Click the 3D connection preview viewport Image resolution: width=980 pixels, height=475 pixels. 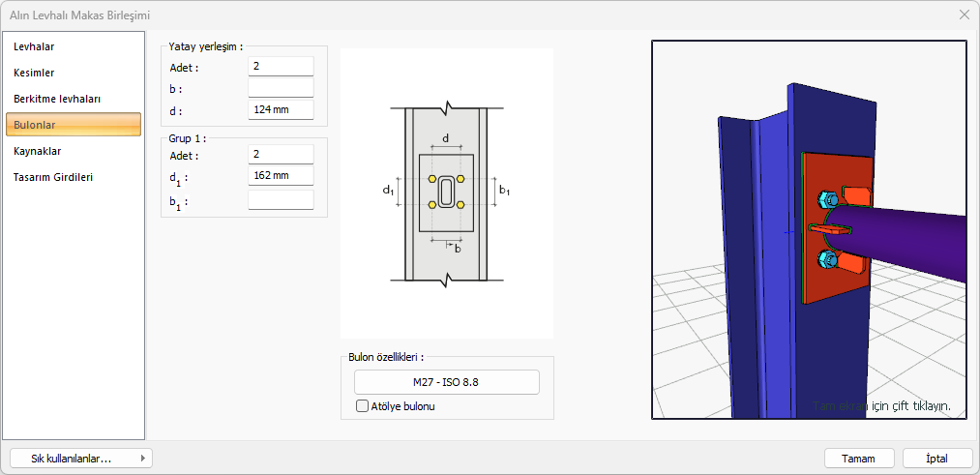[809, 229]
